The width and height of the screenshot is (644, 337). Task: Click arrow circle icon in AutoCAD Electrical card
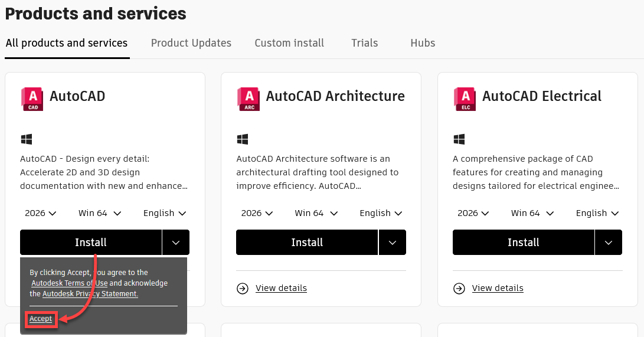[x=459, y=289]
